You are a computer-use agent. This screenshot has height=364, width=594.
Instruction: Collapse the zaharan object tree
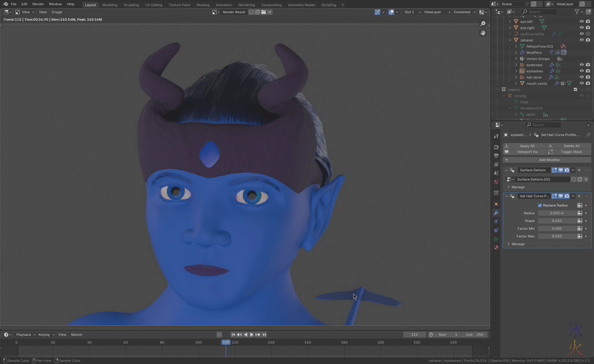pos(510,40)
